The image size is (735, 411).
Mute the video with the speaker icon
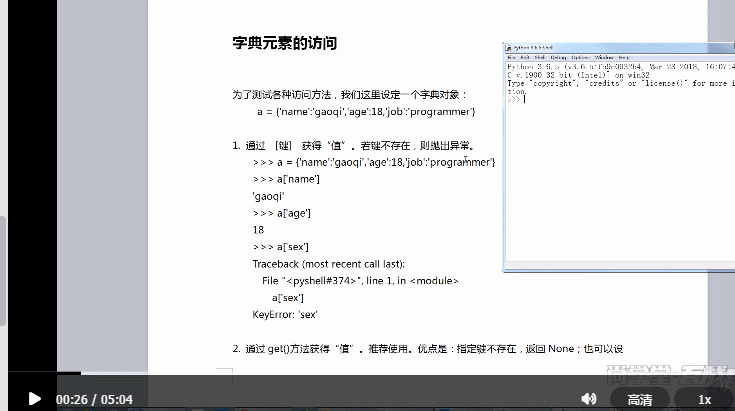(x=589, y=399)
